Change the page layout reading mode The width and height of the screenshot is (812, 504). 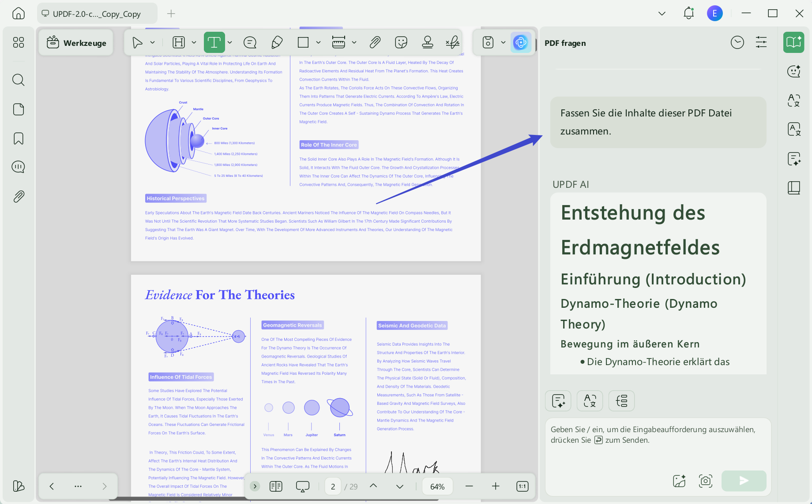(276, 486)
